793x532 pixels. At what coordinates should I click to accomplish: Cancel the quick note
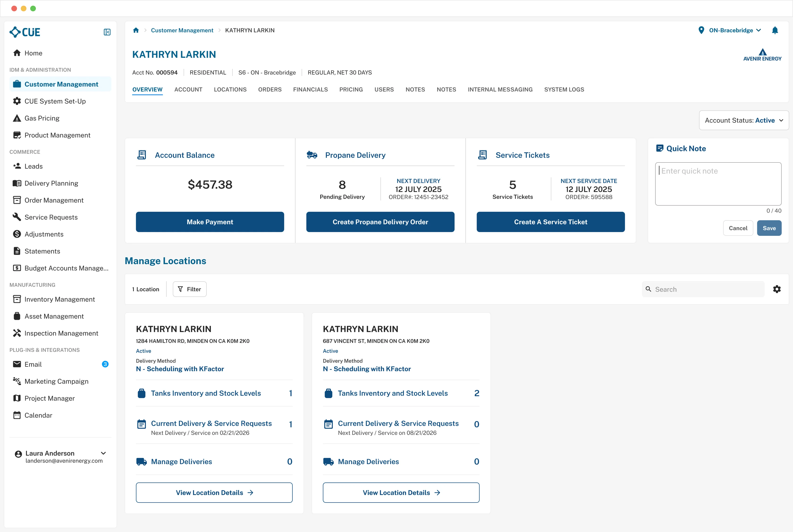pyautogui.click(x=738, y=228)
